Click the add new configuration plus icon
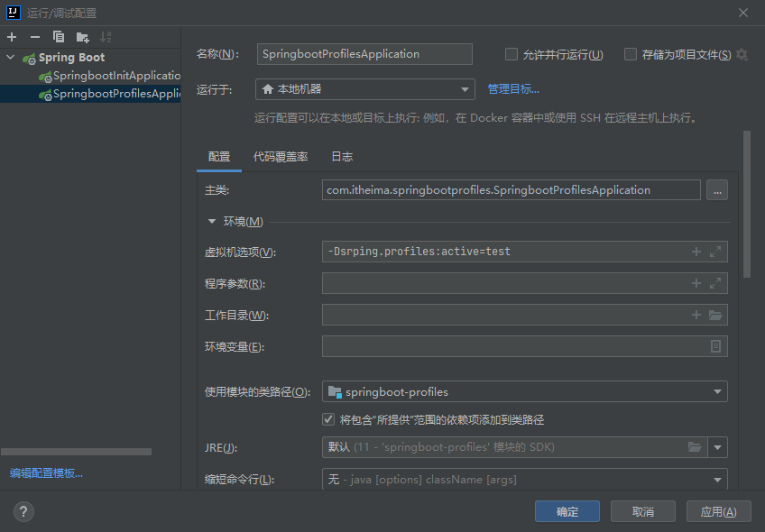 tap(12, 37)
